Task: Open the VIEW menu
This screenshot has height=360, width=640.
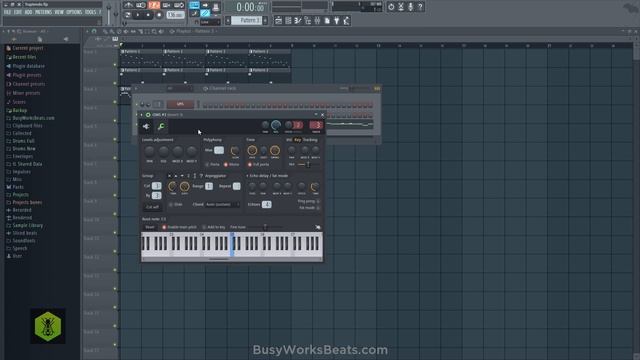Action: [x=59, y=13]
